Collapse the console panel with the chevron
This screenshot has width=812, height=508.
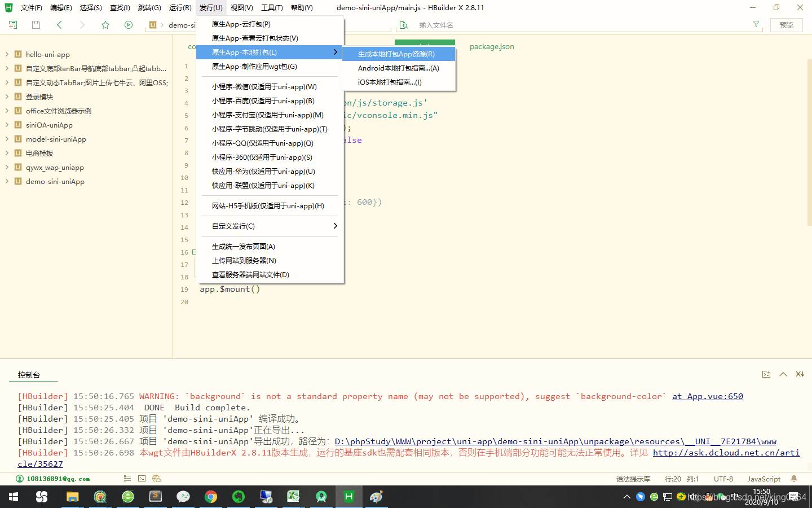tap(783, 374)
